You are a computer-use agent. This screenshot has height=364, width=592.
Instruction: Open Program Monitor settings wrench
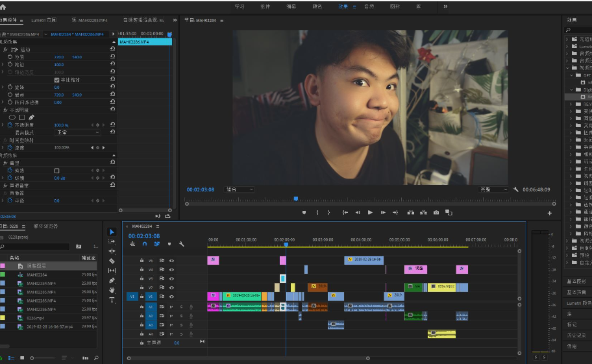coord(516,189)
